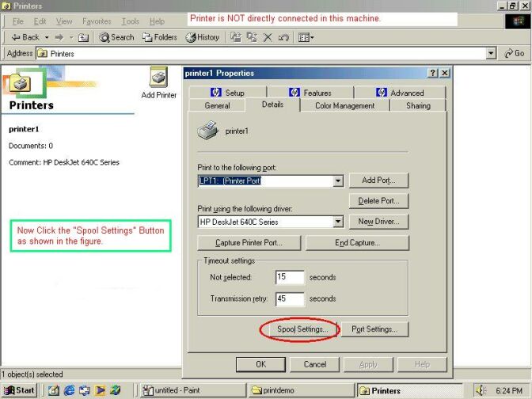Open the Folders pane button
Viewport: 532px width, 399px height.
pyautogui.click(x=160, y=37)
